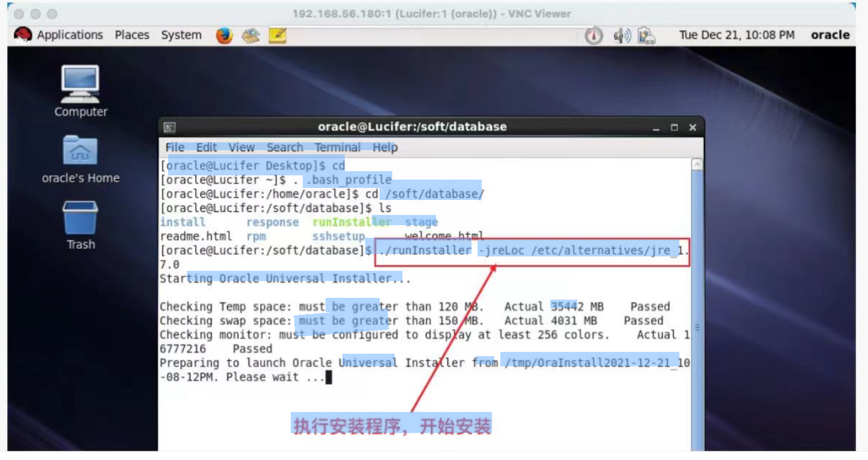868x460 pixels.
Task: Open the terminal Help menu
Action: click(385, 147)
